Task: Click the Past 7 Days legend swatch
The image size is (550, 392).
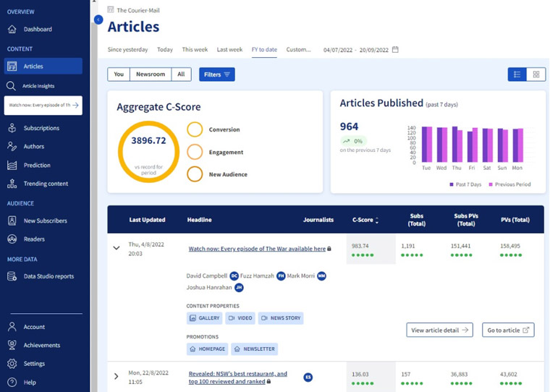Action: (x=452, y=184)
